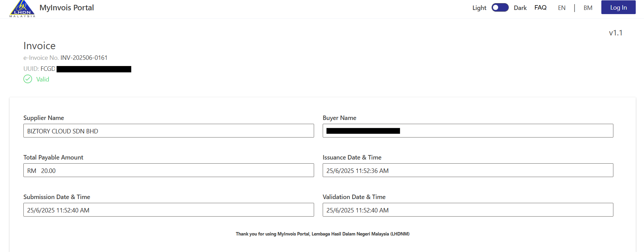644x252 pixels.
Task: Open the FAQ link
Action: point(540,8)
